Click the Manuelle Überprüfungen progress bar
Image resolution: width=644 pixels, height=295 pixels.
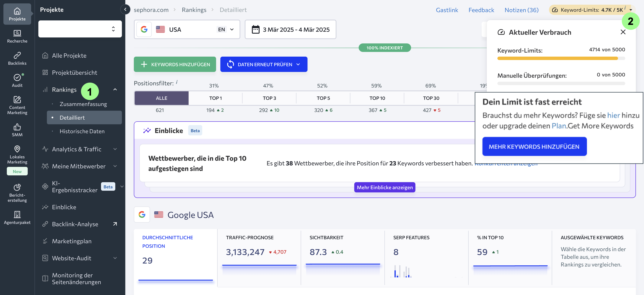561,83
